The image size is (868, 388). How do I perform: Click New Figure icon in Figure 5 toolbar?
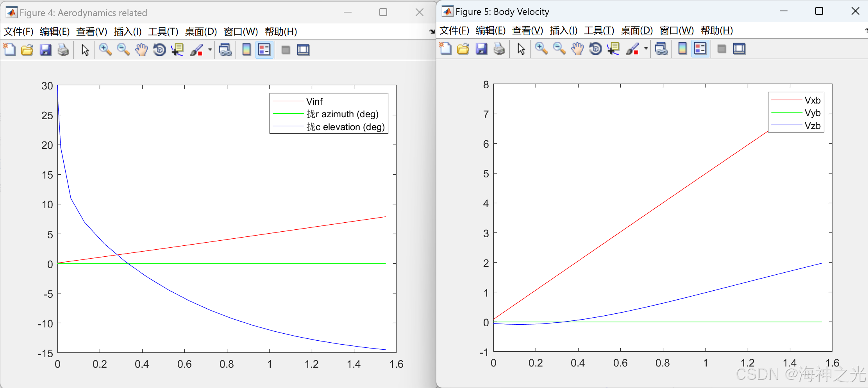[x=445, y=48]
